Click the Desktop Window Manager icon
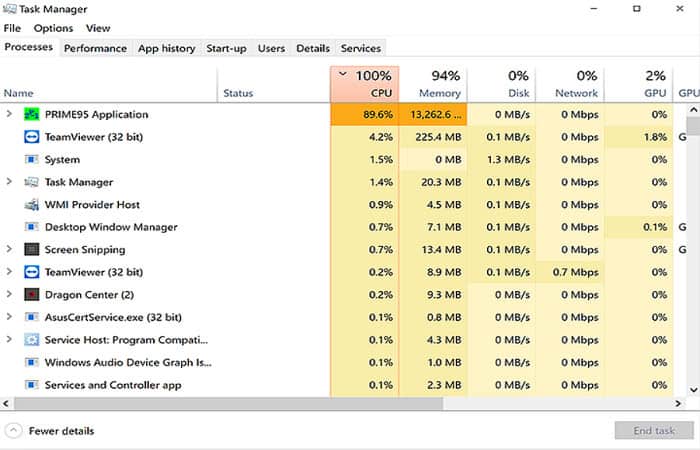The width and height of the screenshot is (700, 450). pos(31,227)
